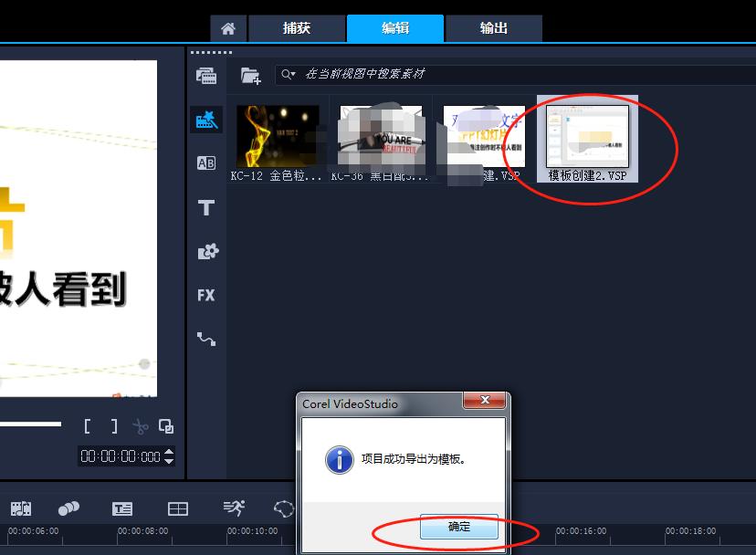
Task: Select the 模板创建2.VSP template thumbnail
Action: (x=587, y=140)
